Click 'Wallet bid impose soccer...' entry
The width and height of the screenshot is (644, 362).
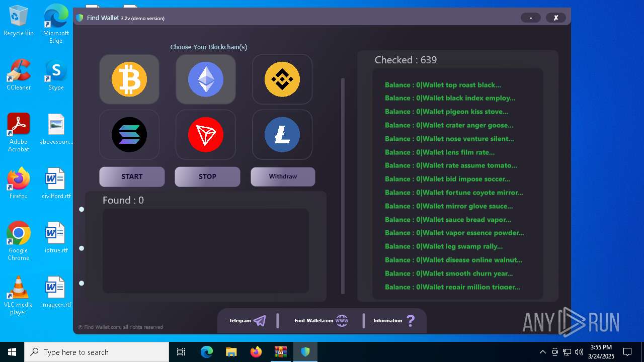(447, 179)
